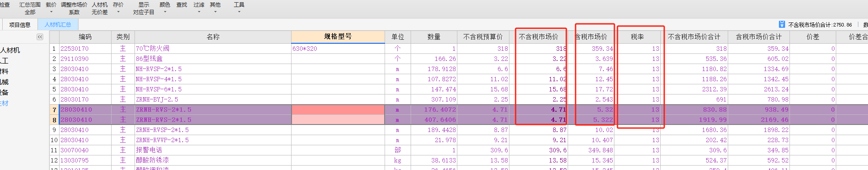868x170 pixels.
Task: Select the cell ZRNH-RVVP-2*1.5
Action: click(x=213, y=140)
